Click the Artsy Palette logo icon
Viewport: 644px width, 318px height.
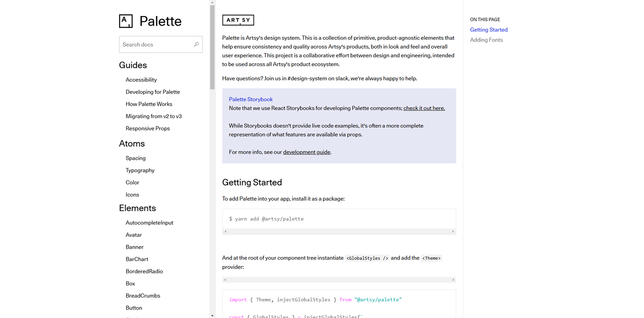(126, 21)
